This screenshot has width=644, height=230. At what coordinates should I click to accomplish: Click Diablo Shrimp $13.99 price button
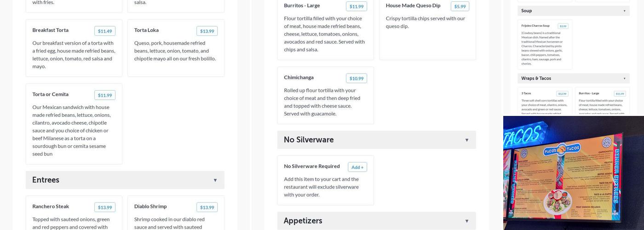click(x=207, y=207)
